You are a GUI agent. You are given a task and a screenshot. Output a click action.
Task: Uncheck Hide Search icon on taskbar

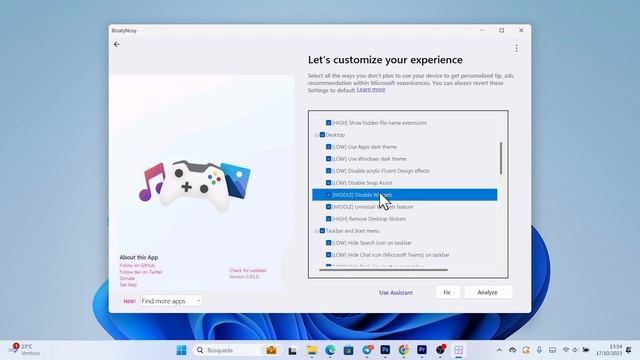[328, 243]
